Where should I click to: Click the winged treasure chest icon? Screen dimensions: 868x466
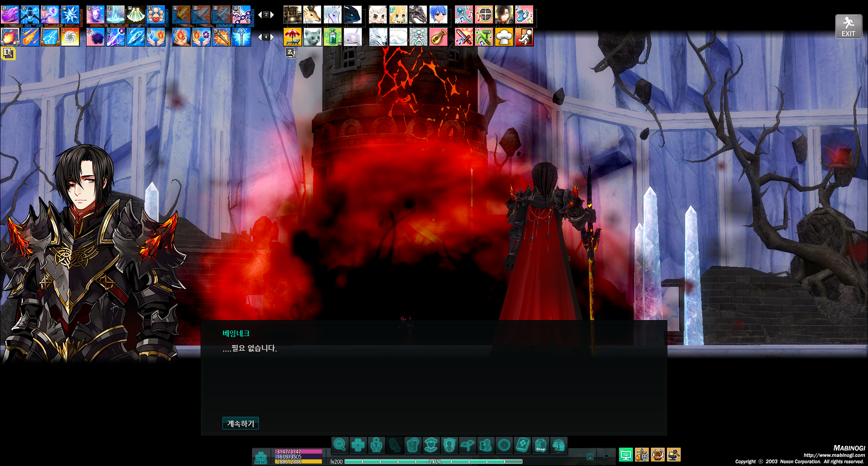658,455
